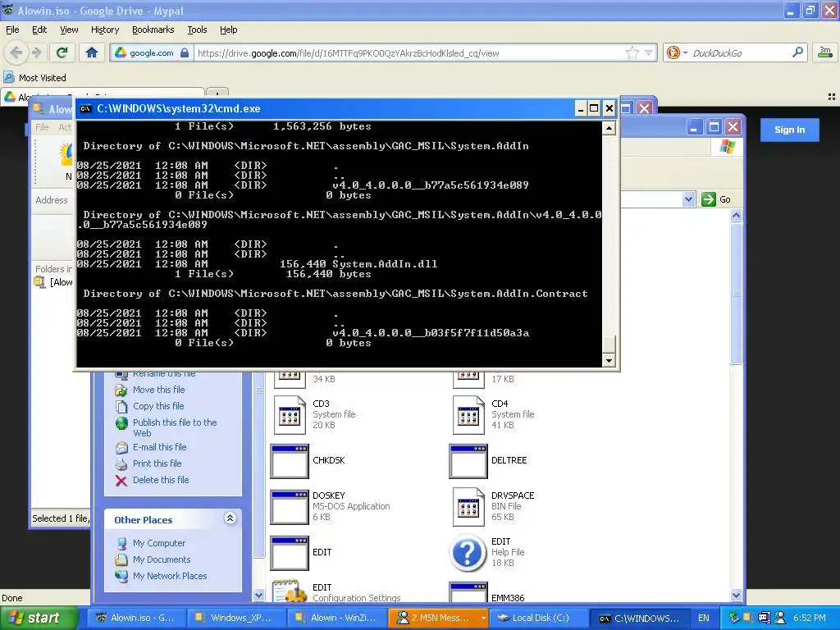Click the lock site identity icon
Image resolution: width=840 pixels, height=630 pixels.
coord(185,52)
